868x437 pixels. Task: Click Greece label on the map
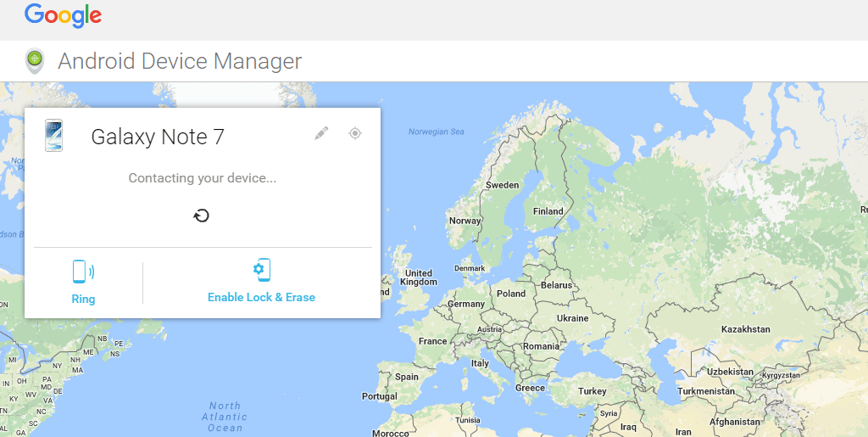click(531, 388)
